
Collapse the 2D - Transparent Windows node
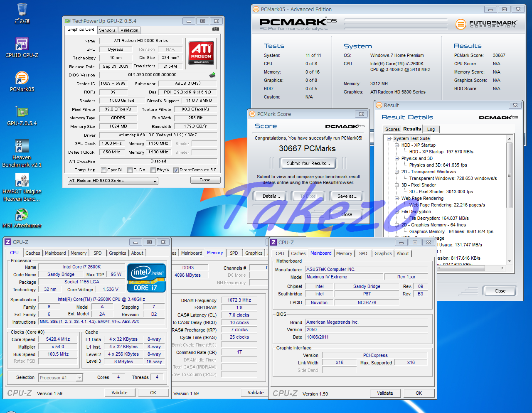point(397,172)
